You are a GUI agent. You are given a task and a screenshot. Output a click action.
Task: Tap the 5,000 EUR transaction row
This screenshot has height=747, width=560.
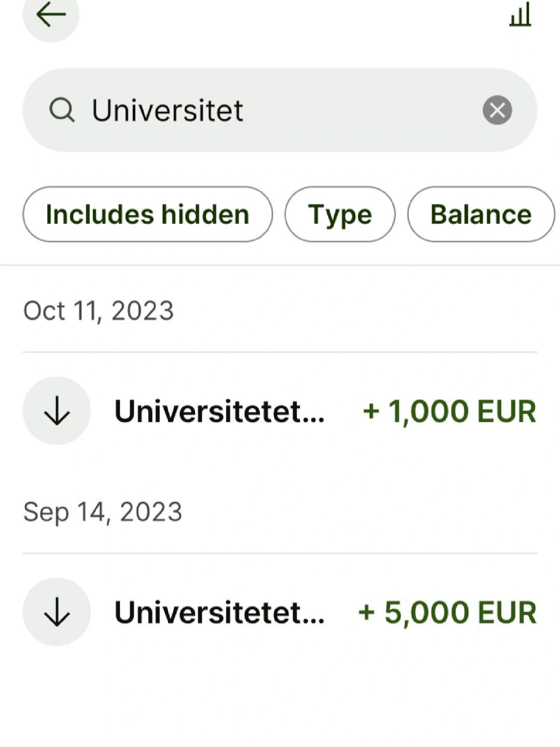[x=280, y=612]
